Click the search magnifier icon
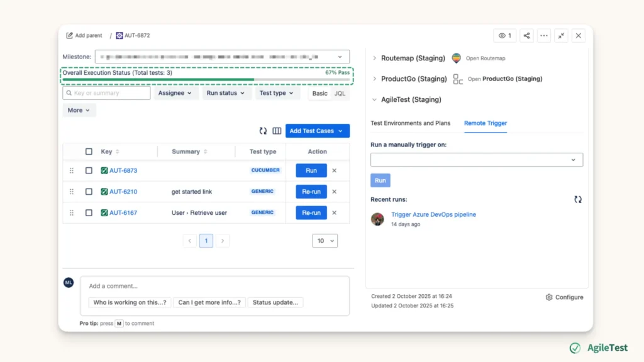Viewport: 644px width, 362px height. tap(69, 93)
